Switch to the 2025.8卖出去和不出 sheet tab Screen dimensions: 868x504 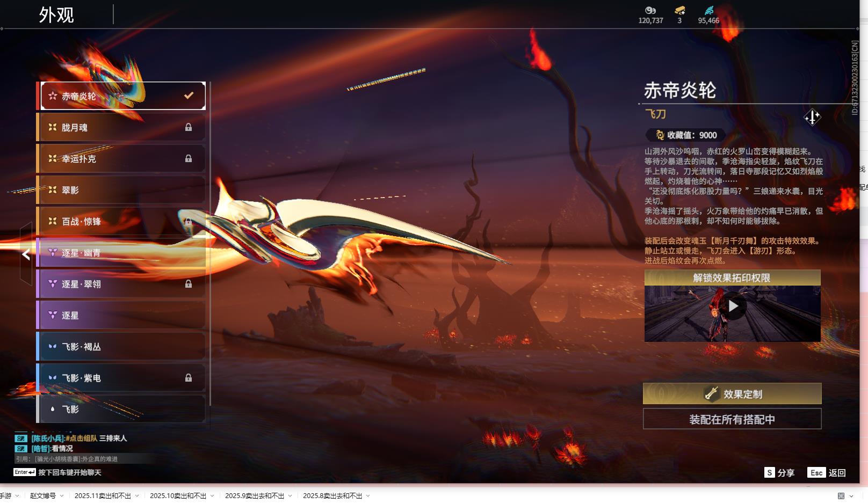(332, 495)
